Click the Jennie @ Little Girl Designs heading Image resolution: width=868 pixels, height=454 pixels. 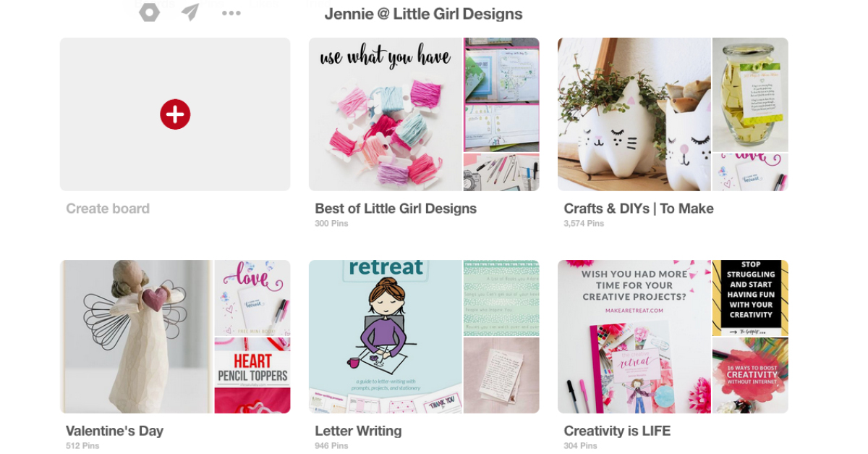[x=423, y=14]
